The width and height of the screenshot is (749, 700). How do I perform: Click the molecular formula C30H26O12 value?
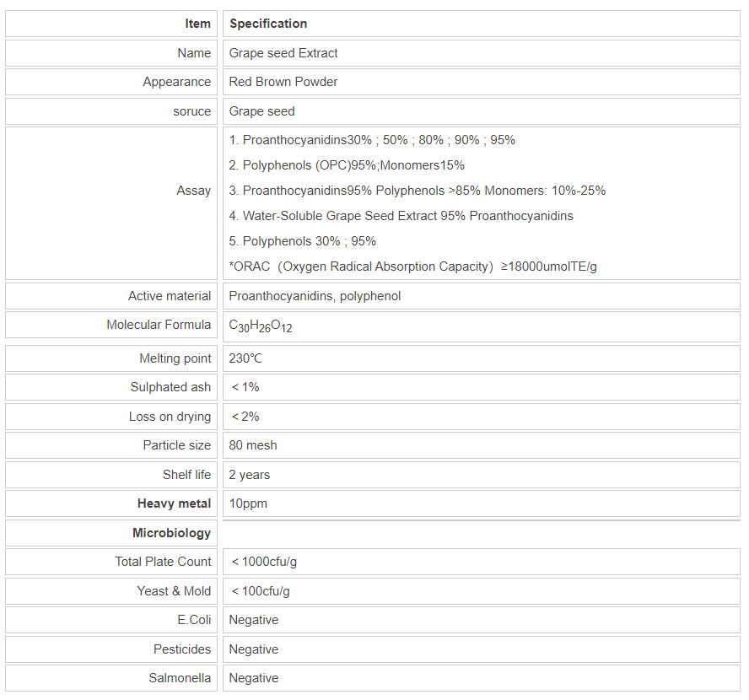click(x=261, y=326)
